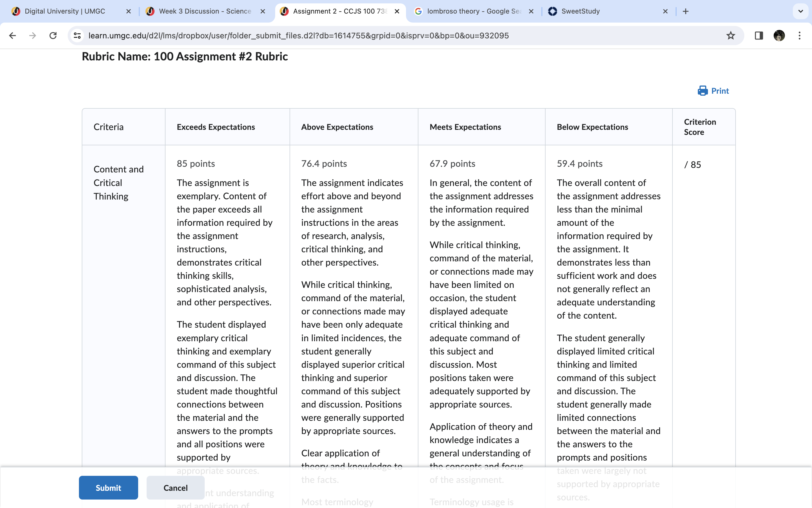Focus the address bar URL

pos(298,36)
